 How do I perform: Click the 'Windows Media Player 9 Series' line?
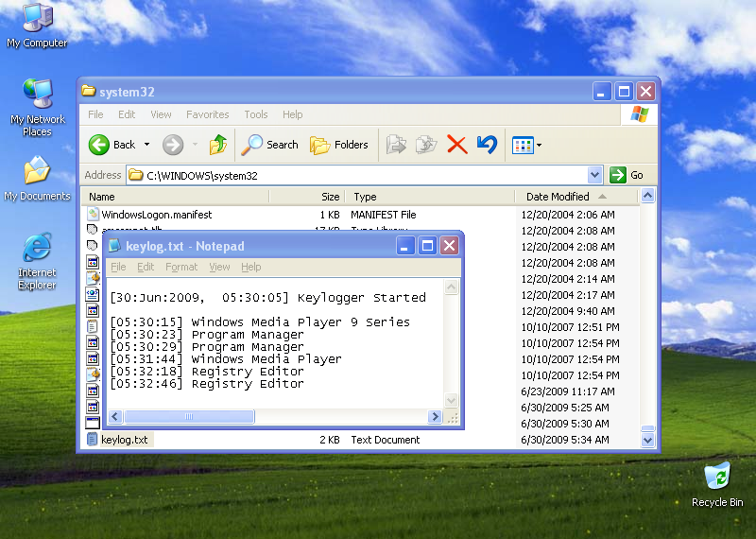pyautogui.click(x=260, y=322)
